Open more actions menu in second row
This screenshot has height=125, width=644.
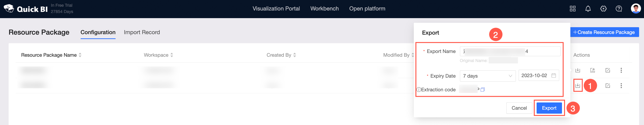coord(621,86)
